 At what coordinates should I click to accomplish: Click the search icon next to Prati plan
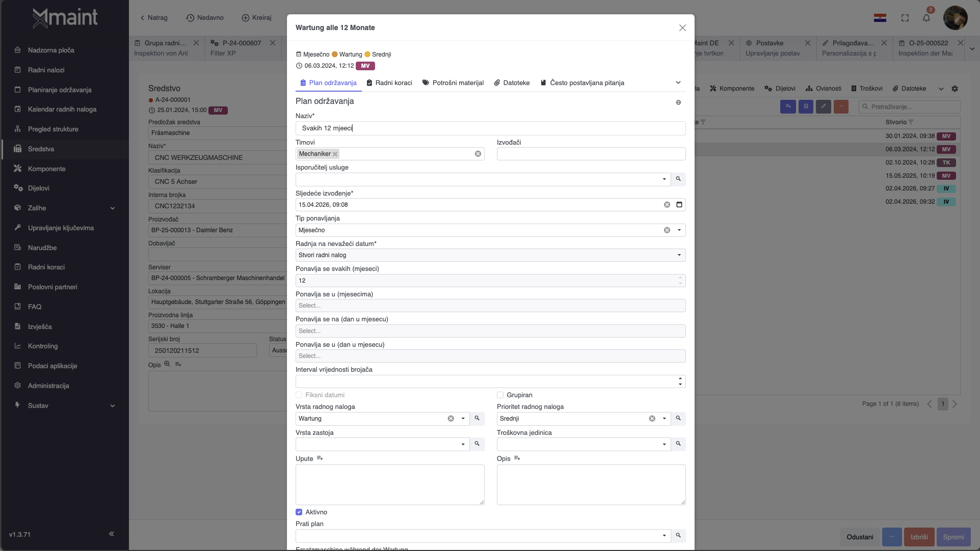pyautogui.click(x=678, y=536)
